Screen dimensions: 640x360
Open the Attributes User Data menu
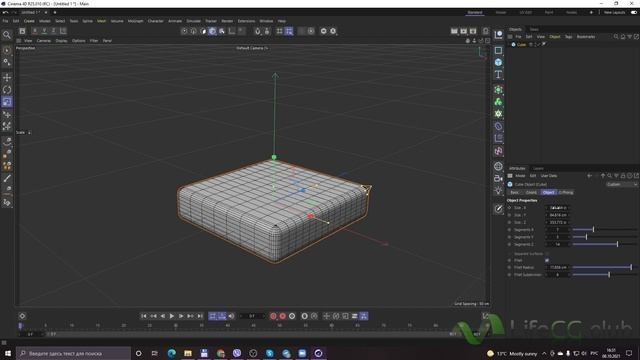click(x=549, y=176)
